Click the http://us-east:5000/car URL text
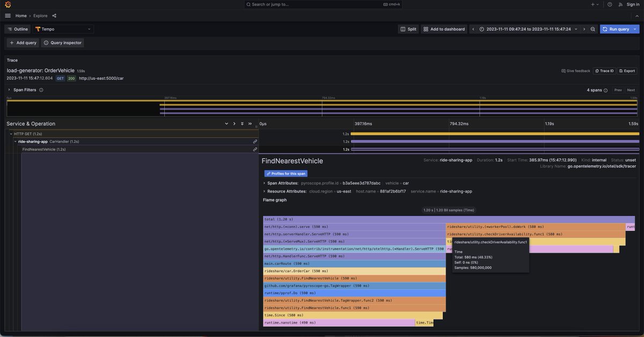Viewport: 644px width, 337px height. 101,78
